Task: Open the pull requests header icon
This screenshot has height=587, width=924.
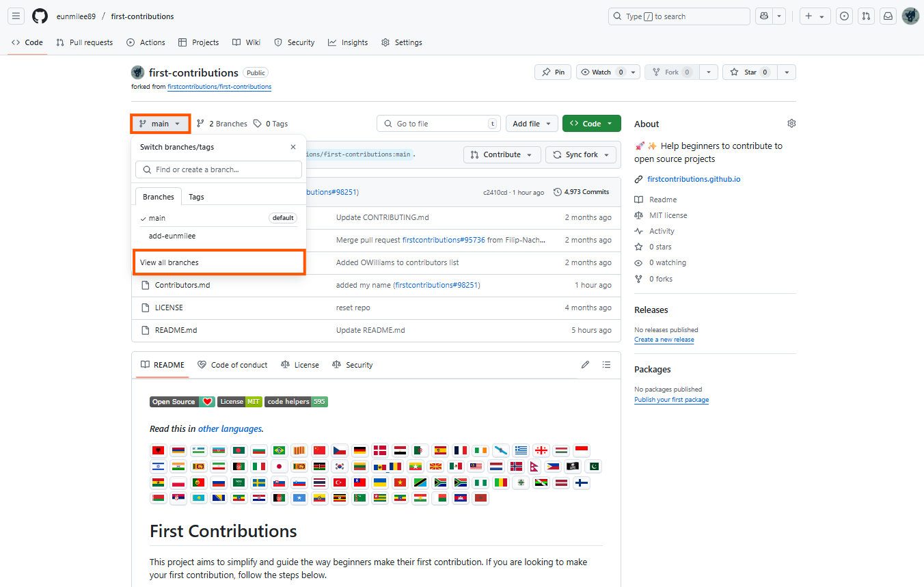Action: click(x=867, y=16)
